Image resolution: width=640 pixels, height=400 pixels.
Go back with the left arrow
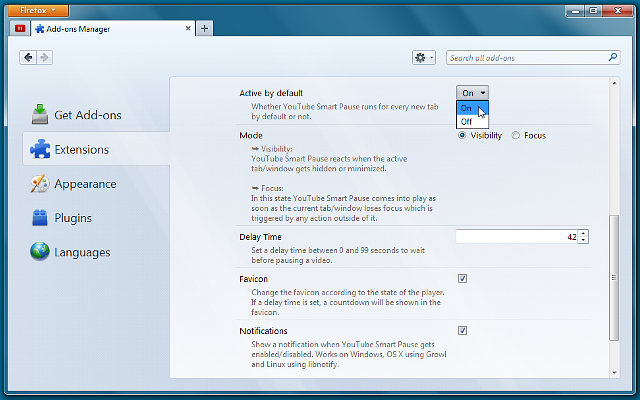click(28, 58)
